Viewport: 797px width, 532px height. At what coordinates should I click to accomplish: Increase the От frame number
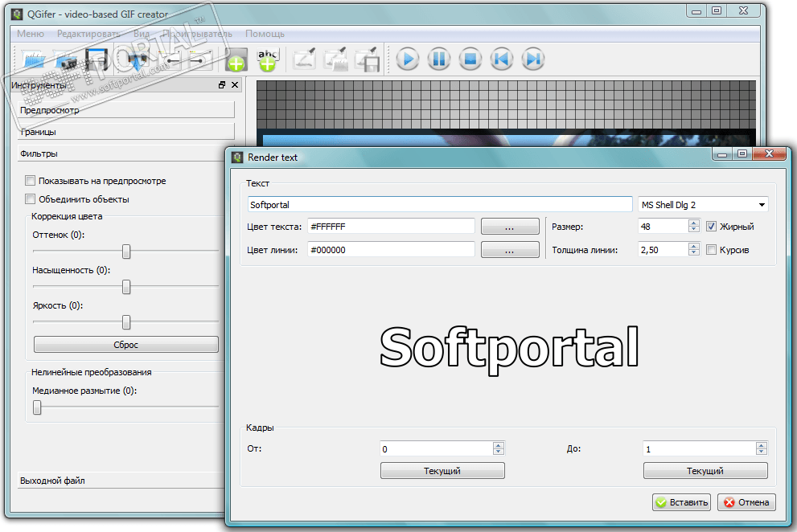tap(499, 445)
